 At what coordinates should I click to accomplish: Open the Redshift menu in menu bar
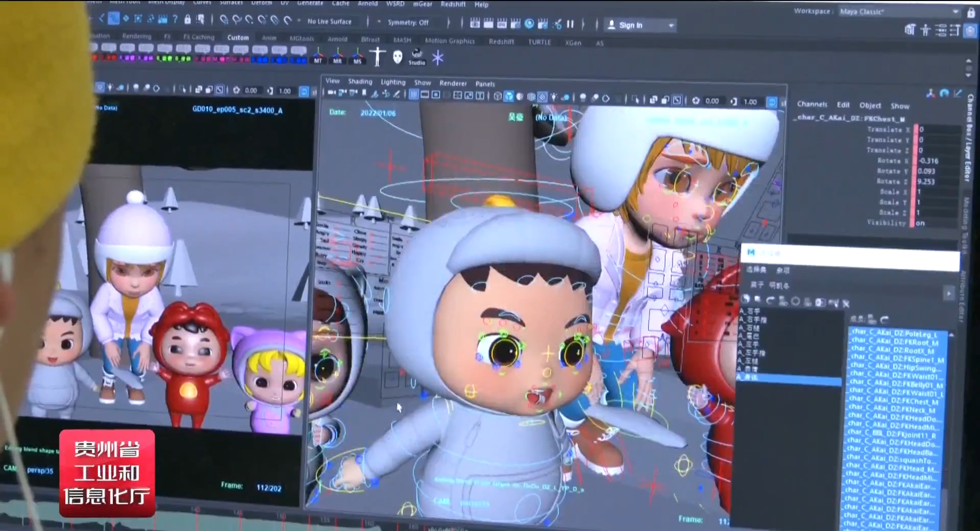click(453, 4)
